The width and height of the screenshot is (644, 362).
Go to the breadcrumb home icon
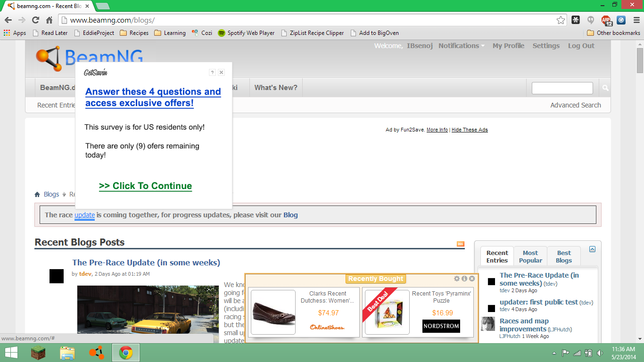(x=37, y=194)
